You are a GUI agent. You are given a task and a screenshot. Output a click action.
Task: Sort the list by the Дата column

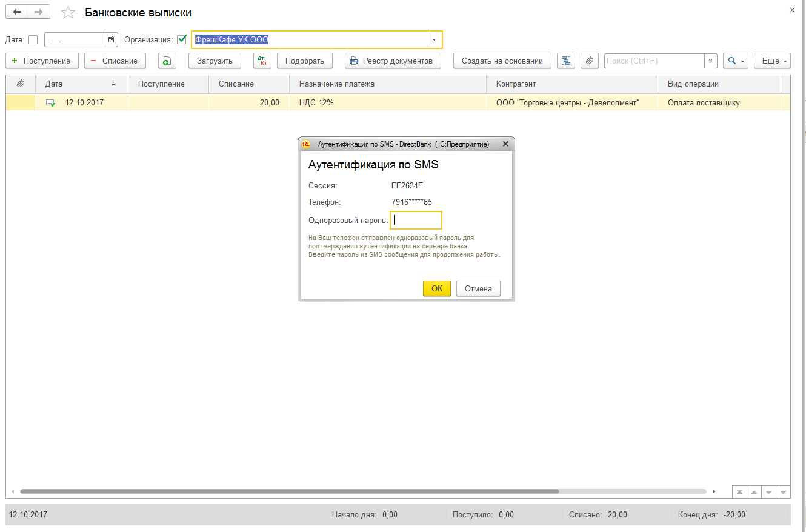click(82, 84)
